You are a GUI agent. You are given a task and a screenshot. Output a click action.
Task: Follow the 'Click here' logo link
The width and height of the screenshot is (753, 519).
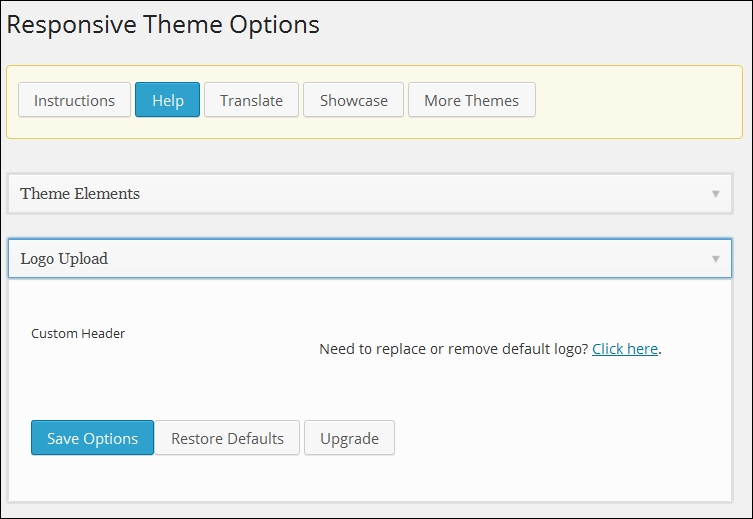tap(625, 349)
